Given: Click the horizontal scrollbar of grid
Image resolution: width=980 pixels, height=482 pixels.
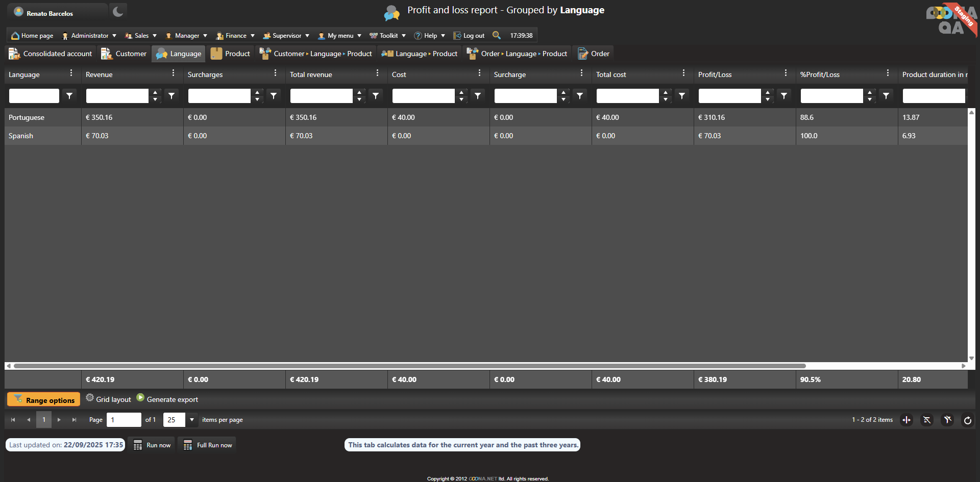Looking at the screenshot, I should (408, 366).
